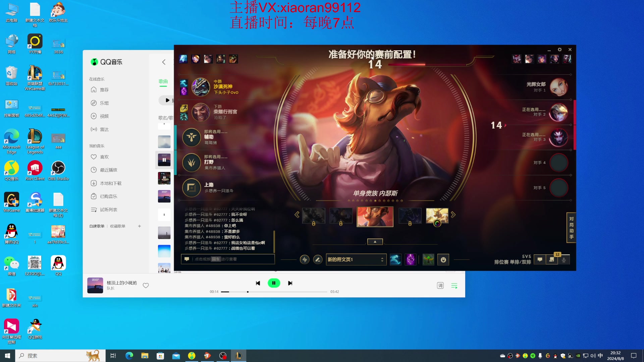Expand the champion selection panel arrow

(x=375, y=242)
